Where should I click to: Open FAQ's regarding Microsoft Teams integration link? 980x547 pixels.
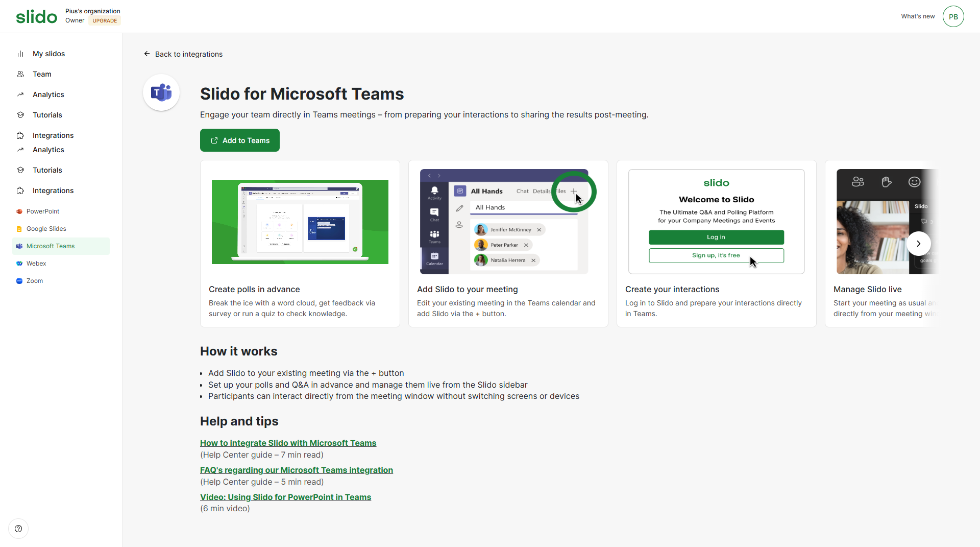pyautogui.click(x=296, y=470)
